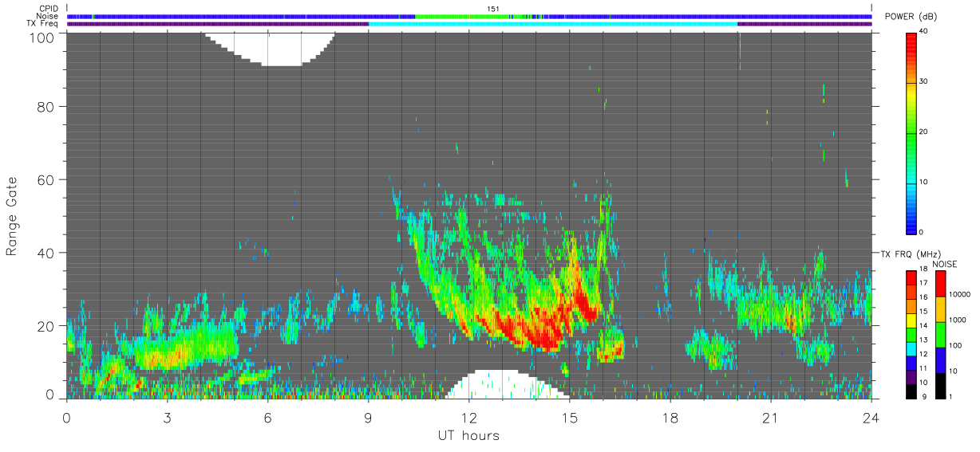Click the 1 label on the NOISE scale

(950, 396)
